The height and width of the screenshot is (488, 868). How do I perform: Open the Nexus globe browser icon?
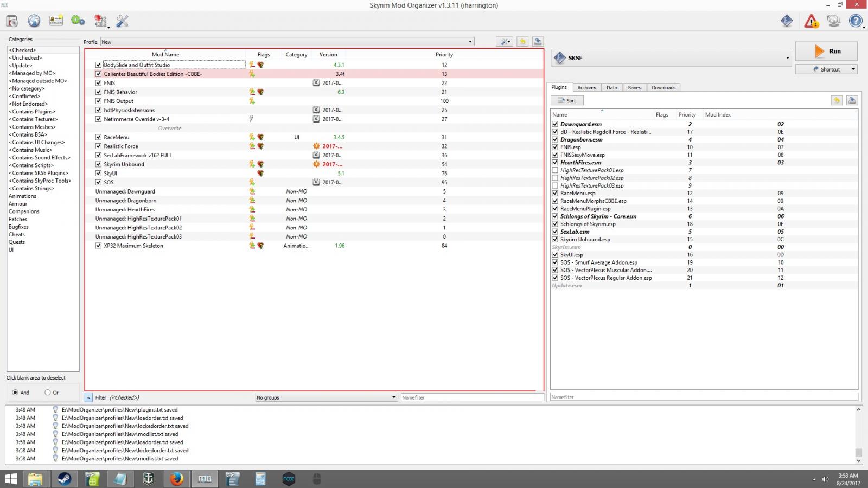tap(34, 21)
